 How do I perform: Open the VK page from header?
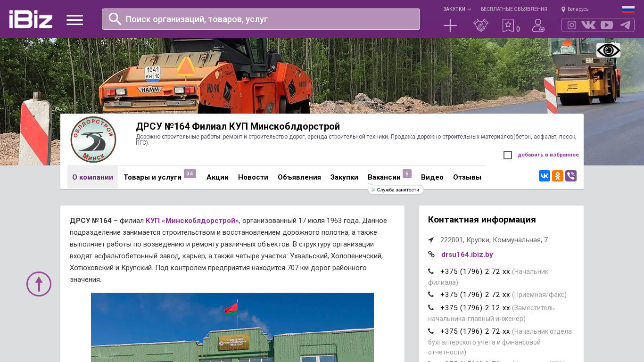(588, 25)
